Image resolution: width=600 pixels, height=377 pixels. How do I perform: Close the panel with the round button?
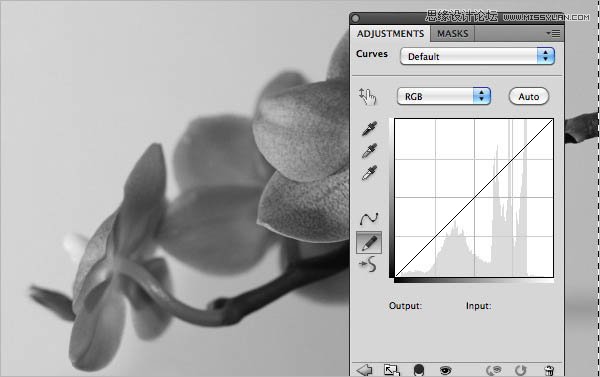click(355, 18)
